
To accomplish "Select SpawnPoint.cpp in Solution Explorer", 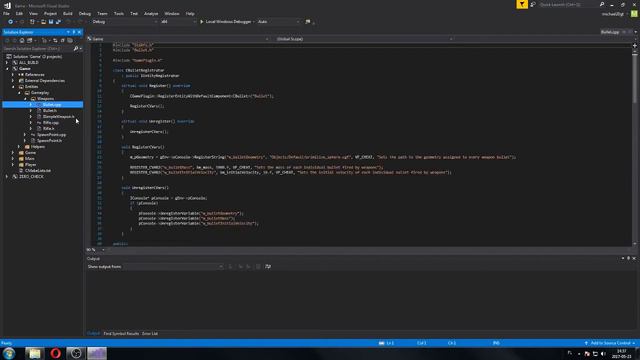I will point(51,134).
